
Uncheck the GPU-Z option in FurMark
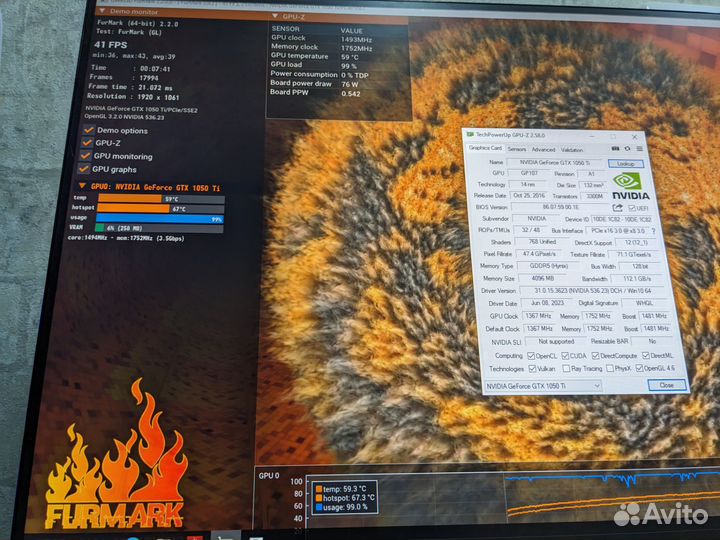click(x=87, y=143)
